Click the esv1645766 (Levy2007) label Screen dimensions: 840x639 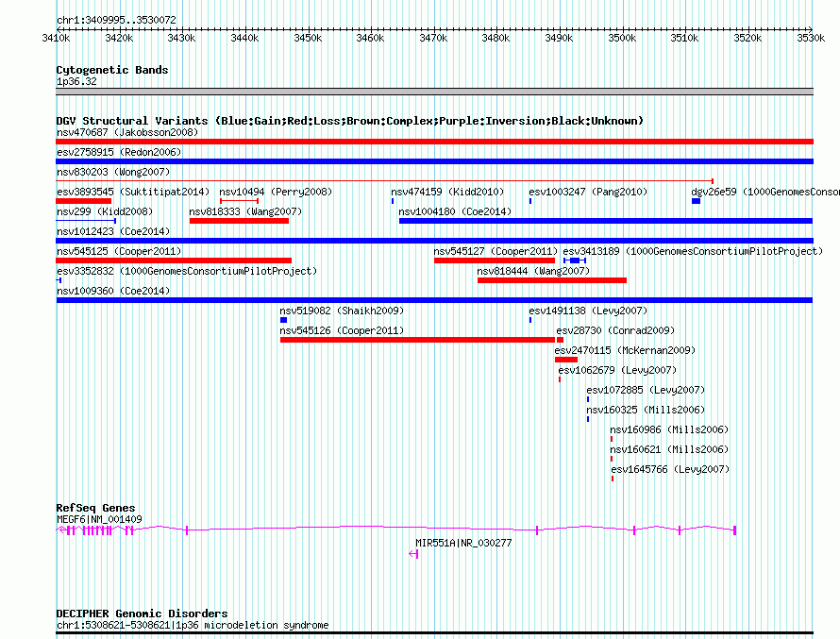click(670, 469)
